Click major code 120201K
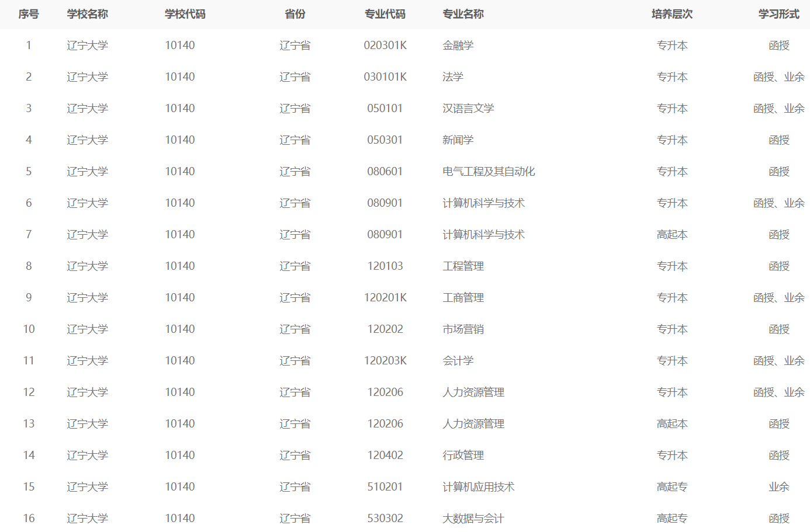 coord(385,298)
